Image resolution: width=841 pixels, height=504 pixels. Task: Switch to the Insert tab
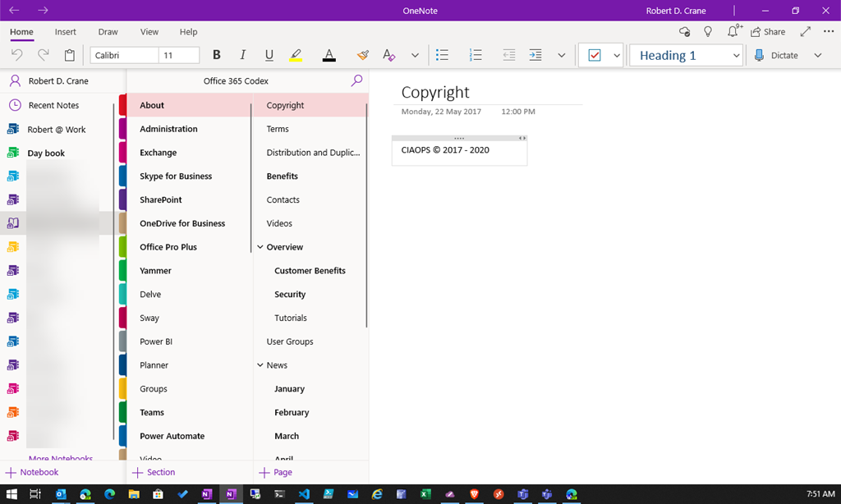pos(66,32)
